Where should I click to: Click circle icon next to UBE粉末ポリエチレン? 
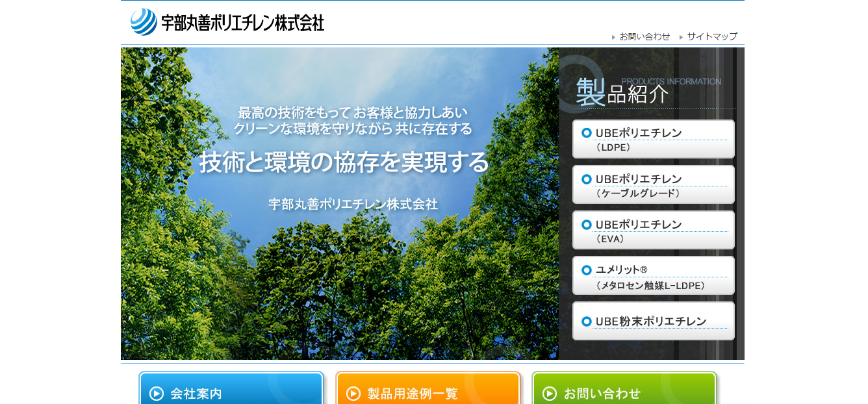(x=586, y=322)
